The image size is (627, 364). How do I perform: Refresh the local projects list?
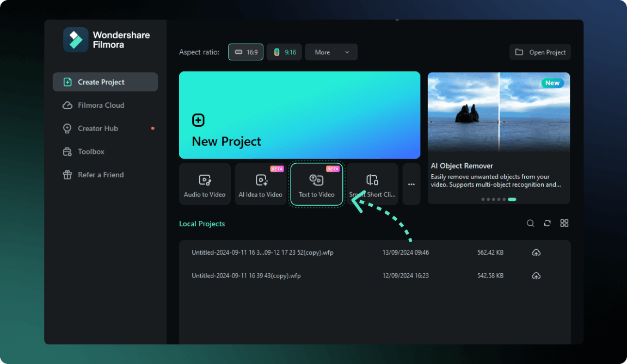(x=547, y=223)
